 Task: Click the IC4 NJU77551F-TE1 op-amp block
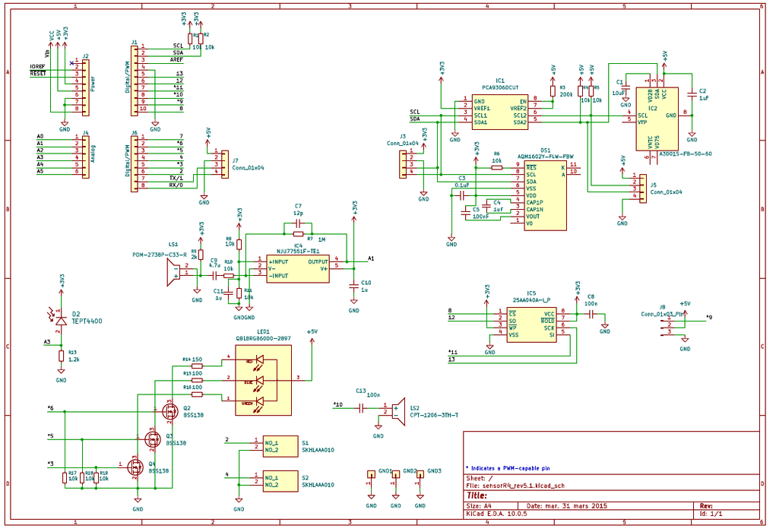[298, 269]
